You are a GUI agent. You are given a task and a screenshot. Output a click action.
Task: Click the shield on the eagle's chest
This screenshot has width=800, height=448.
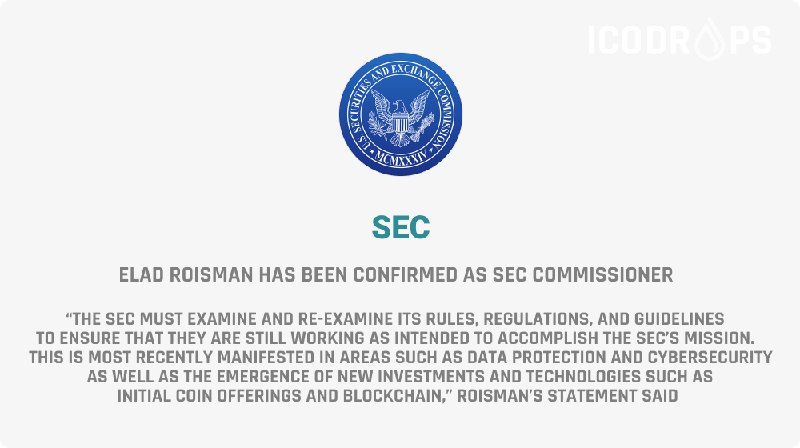tap(401, 123)
